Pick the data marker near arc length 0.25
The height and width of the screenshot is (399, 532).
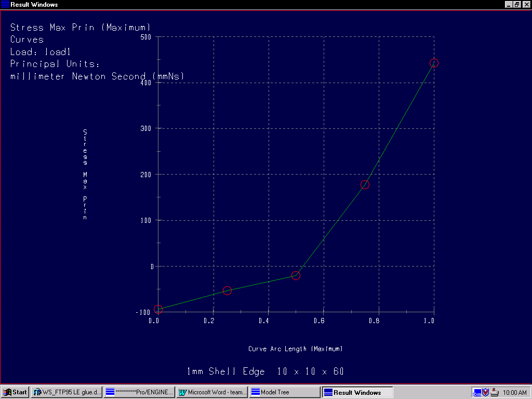pos(227,290)
